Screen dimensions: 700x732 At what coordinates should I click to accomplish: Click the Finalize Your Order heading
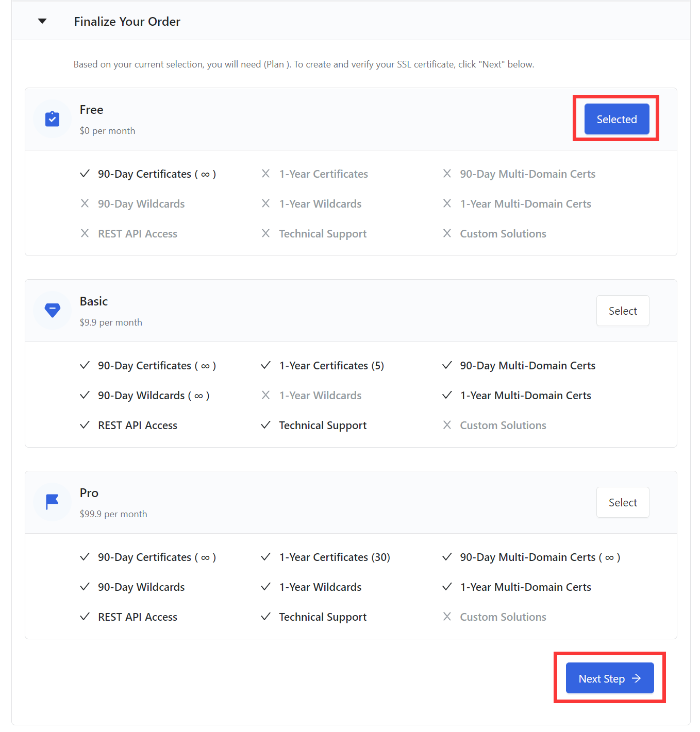127,22
